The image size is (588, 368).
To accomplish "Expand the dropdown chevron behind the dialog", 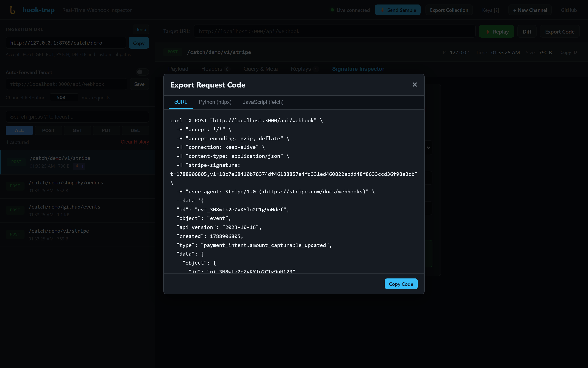I will [429, 147].
